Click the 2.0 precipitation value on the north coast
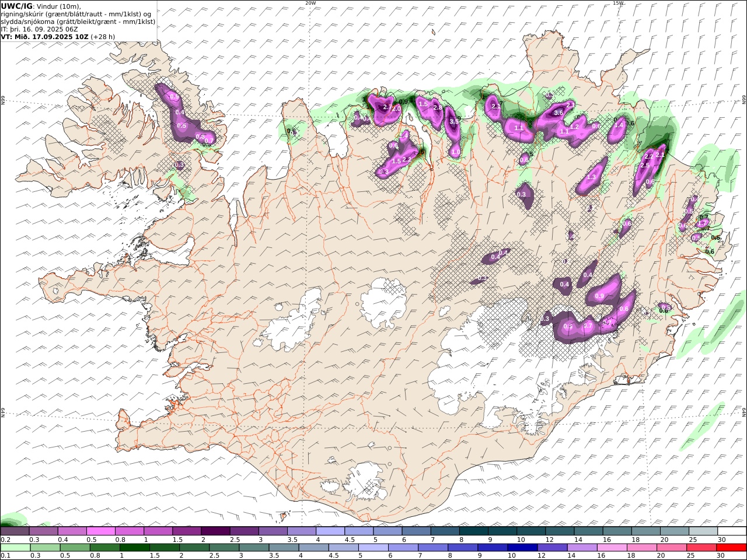This screenshot has height=560, width=747. [396, 109]
